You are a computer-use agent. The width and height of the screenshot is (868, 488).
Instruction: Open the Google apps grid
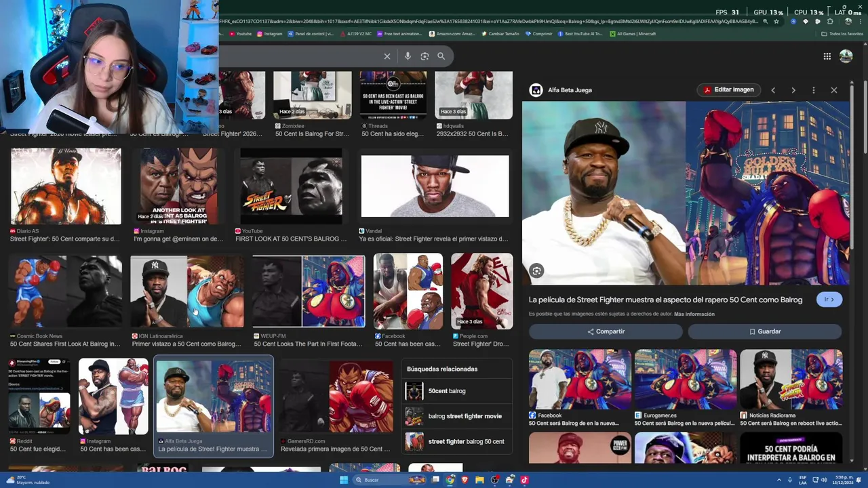pyautogui.click(x=827, y=56)
